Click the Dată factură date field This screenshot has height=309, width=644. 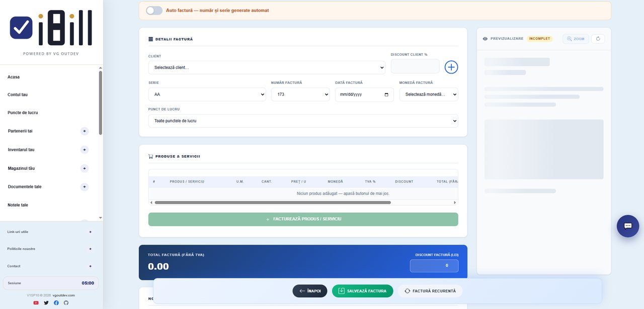(x=364, y=94)
